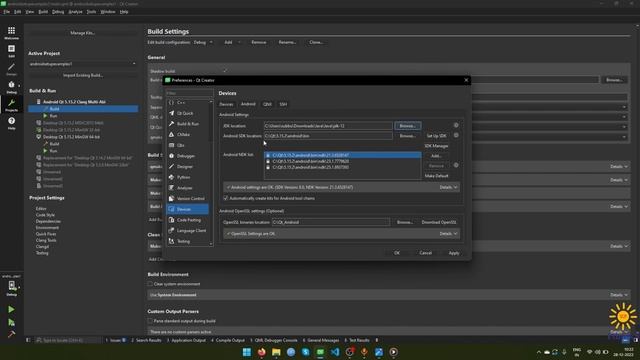640x360 pixels.
Task: Open the SDK Manager
Action: pos(436,146)
